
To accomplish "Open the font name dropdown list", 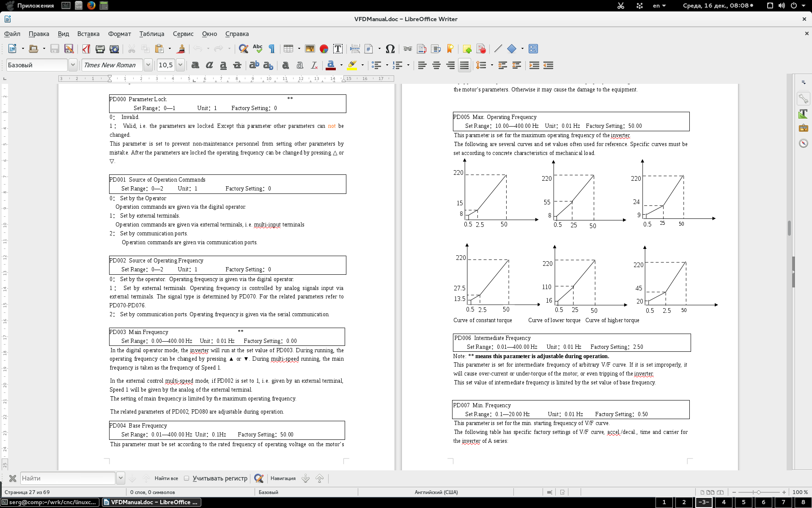I will click(x=148, y=65).
